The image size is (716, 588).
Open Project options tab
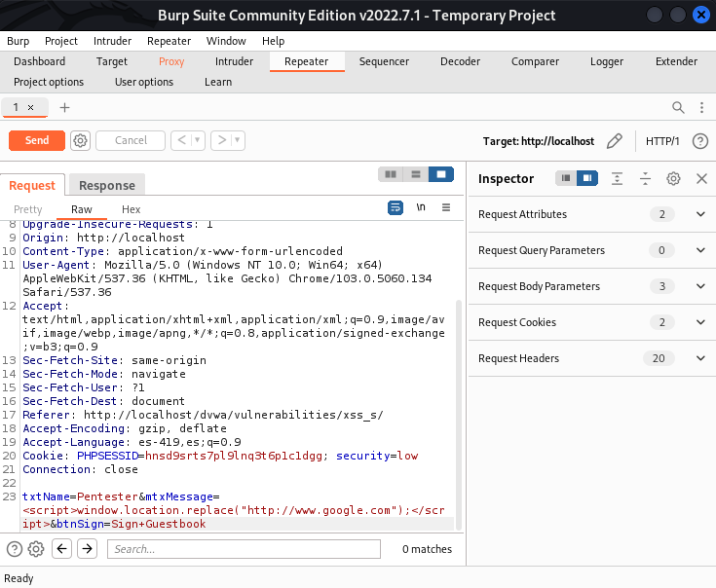pyautogui.click(x=49, y=82)
